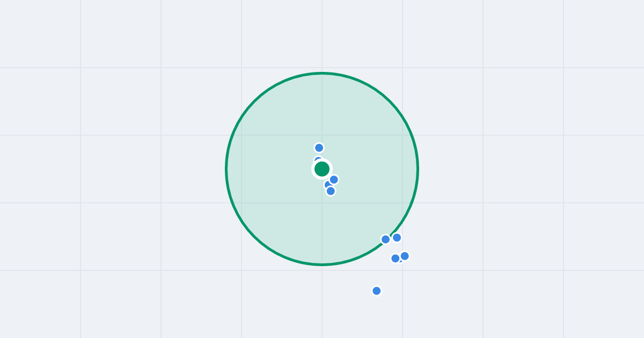The image size is (644, 338).
Task: Click the large green center marker
Action: pos(322,169)
